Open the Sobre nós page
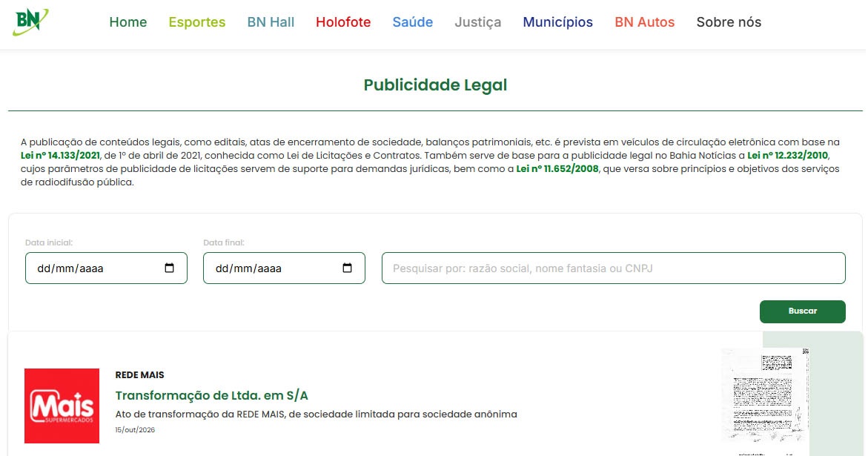Image resolution: width=868 pixels, height=456 pixels. 729,22
